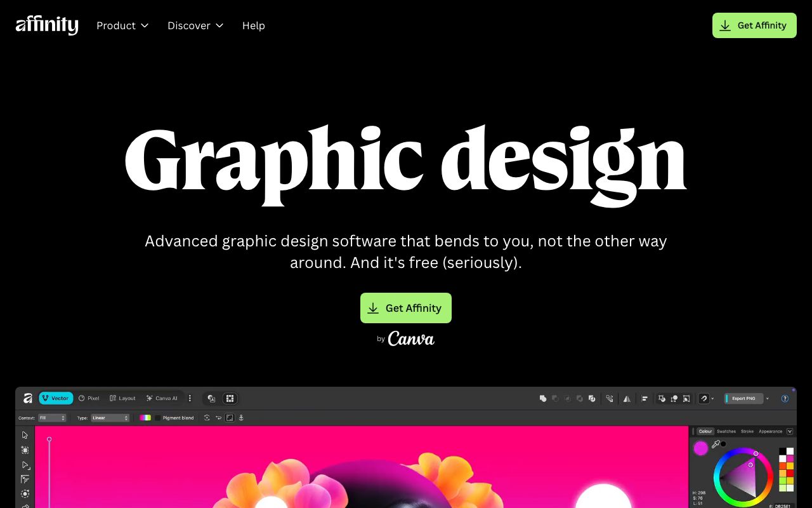The image size is (812, 508).
Task: Open the Type Linear dropdown
Action: [x=110, y=417]
